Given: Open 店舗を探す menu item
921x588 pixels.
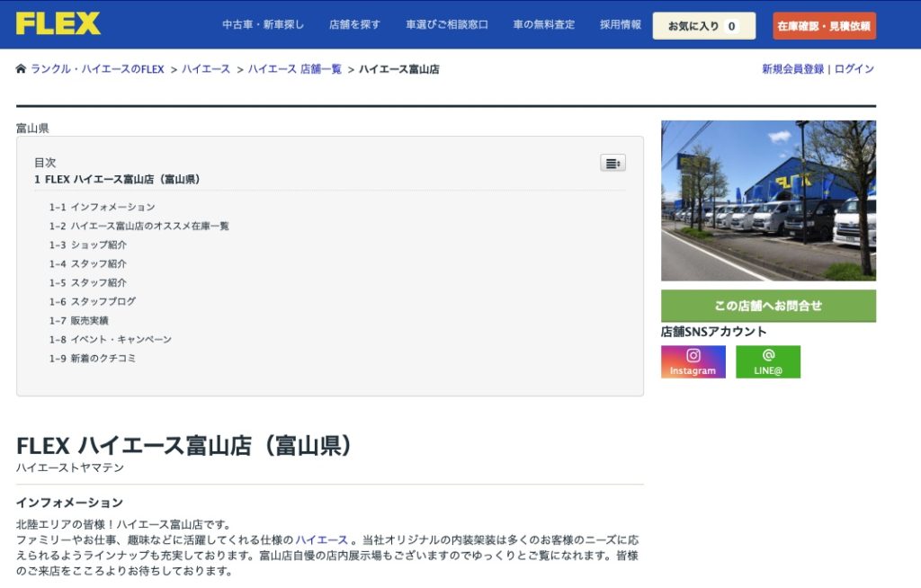Looking at the screenshot, I should pos(354,25).
